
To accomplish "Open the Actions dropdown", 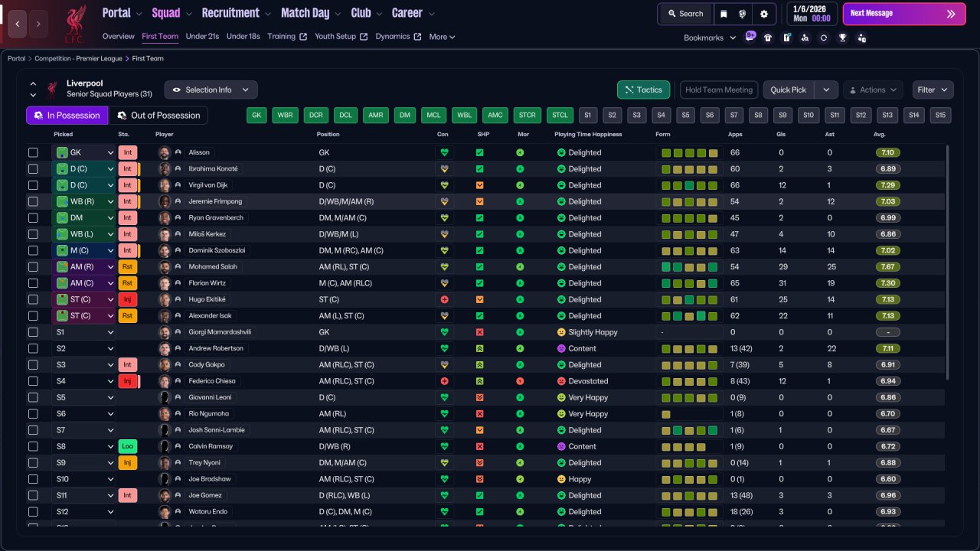I will [x=873, y=90].
